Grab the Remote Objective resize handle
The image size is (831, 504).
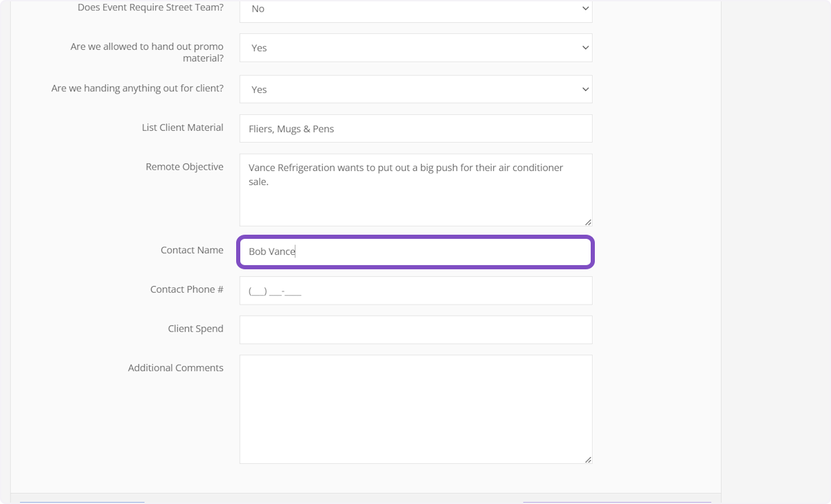[588, 222]
